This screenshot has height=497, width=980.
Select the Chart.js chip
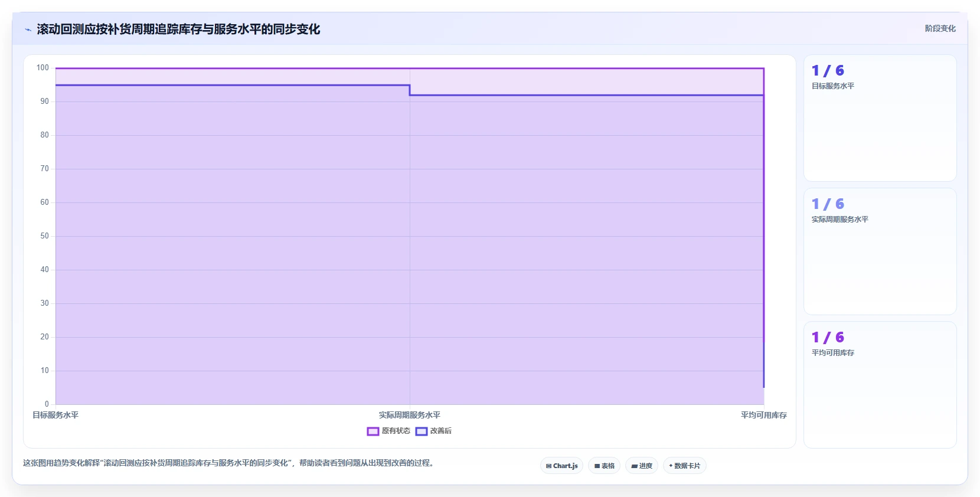pos(561,466)
